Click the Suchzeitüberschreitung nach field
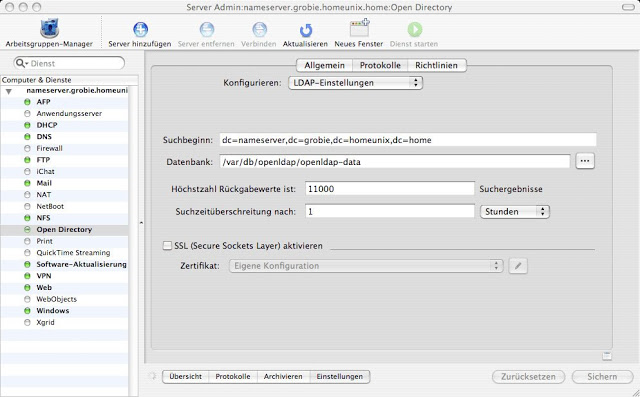Viewport: 640px width, 397px height. (390, 211)
